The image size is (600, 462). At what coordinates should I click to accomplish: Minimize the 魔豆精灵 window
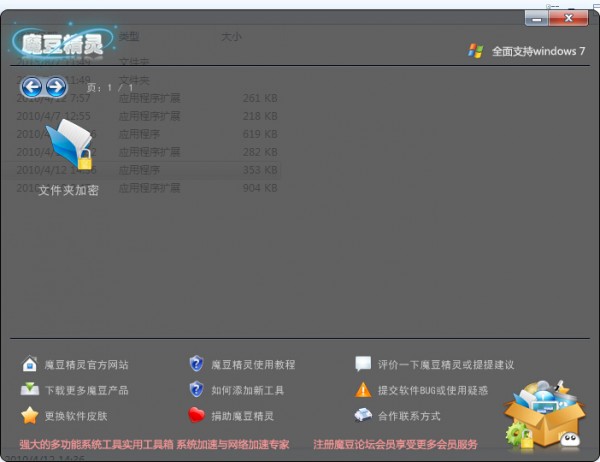pos(537,18)
